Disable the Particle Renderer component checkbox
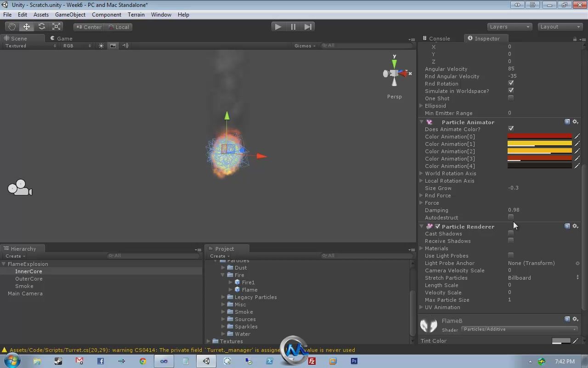 pyautogui.click(x=438, y=226)
